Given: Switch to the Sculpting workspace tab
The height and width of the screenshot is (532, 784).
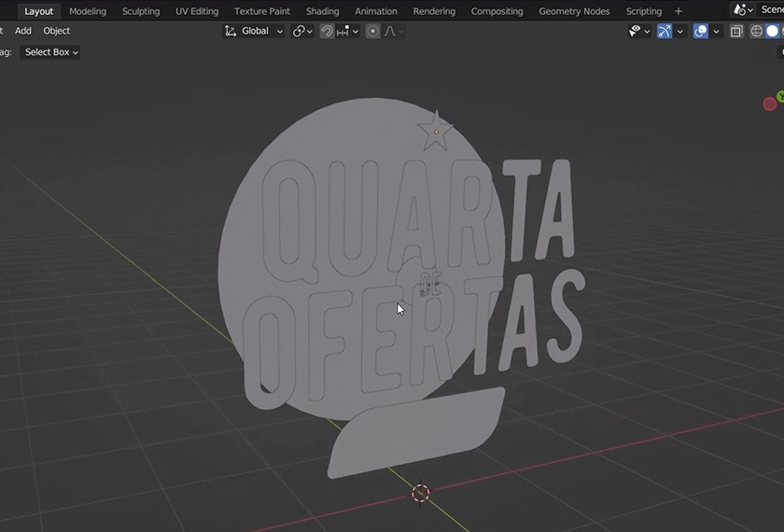Looking at the screenshot, I should (x=141, y=11).
